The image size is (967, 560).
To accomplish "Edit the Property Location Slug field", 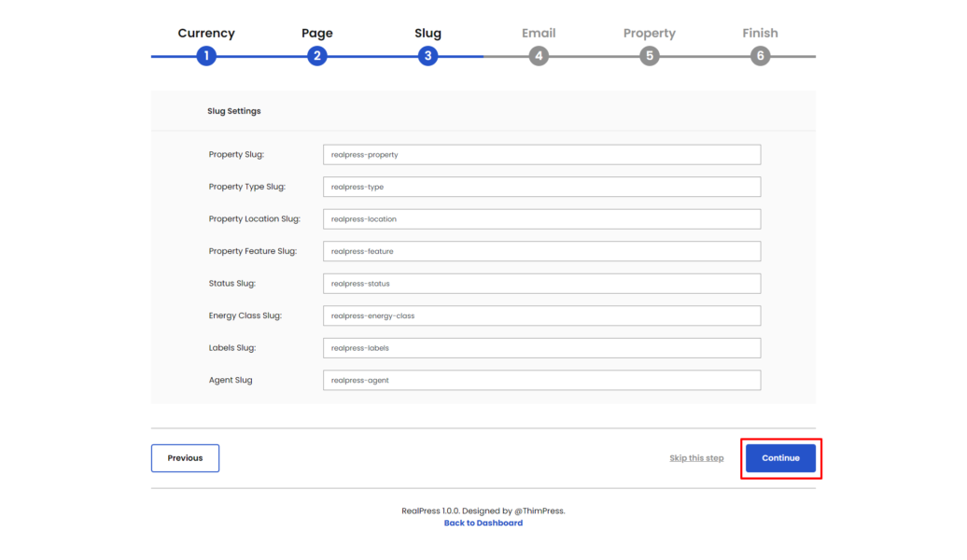I will (x=541, y=219).
